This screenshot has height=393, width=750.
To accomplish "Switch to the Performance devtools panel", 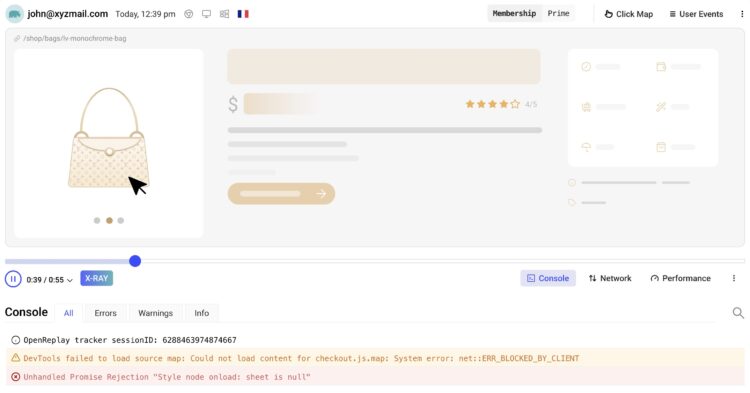I will pyautogui.click(x=680, y=278).
